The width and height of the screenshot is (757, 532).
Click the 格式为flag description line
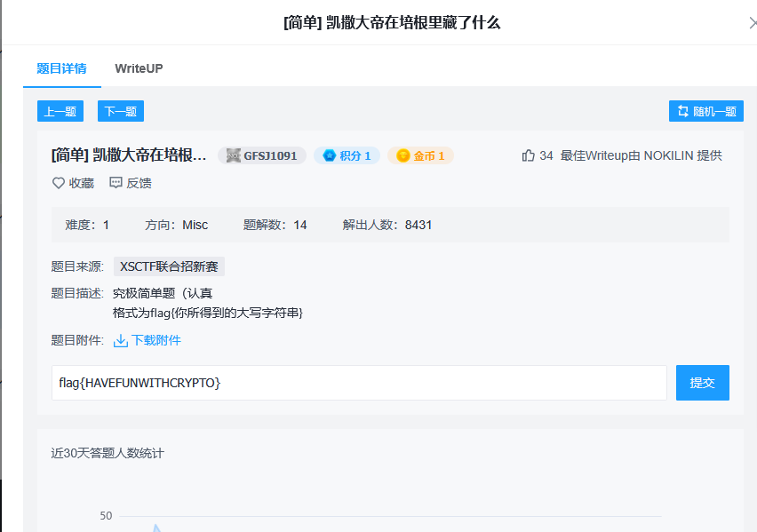click(208, 313)
